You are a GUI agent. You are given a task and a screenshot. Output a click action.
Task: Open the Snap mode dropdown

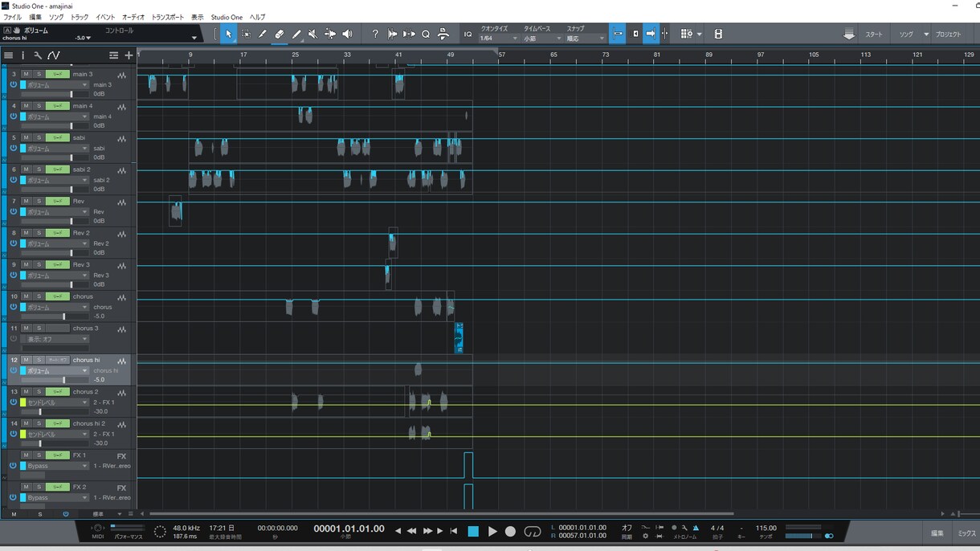tap(586, 39)
